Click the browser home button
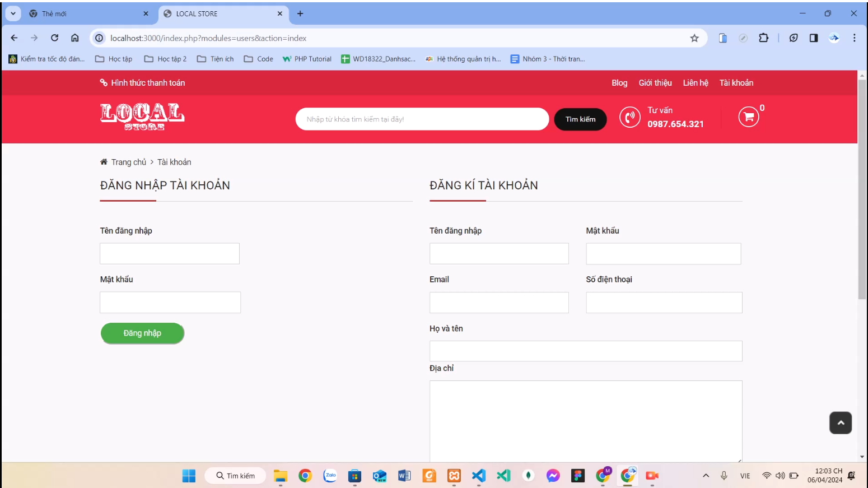Screen dimensions: 868x488 (74, 38)
